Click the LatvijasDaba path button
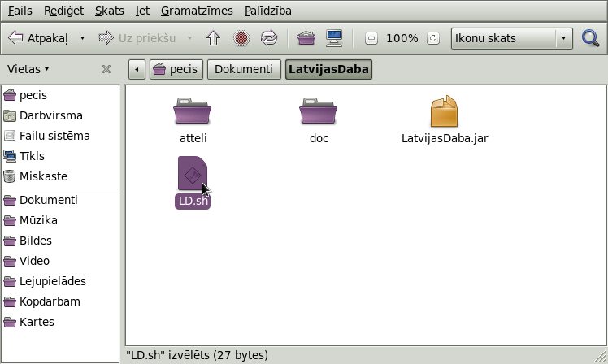 [x=329, y=69]
